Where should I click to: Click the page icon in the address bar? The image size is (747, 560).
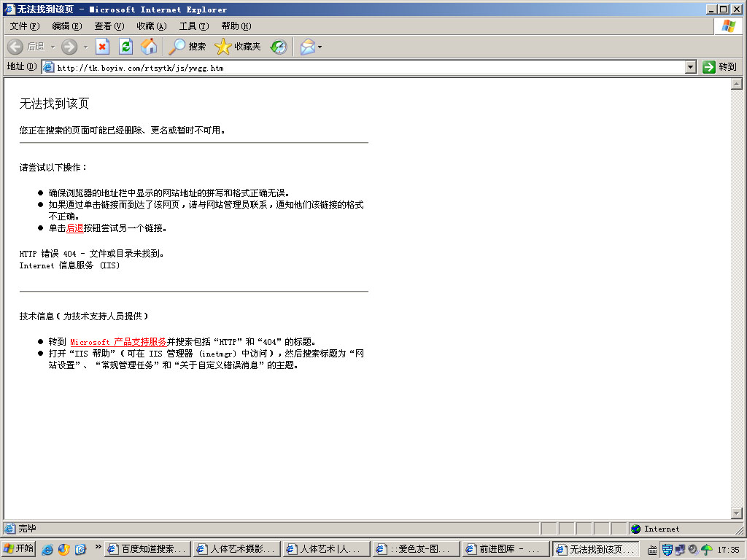click(49, 68)
